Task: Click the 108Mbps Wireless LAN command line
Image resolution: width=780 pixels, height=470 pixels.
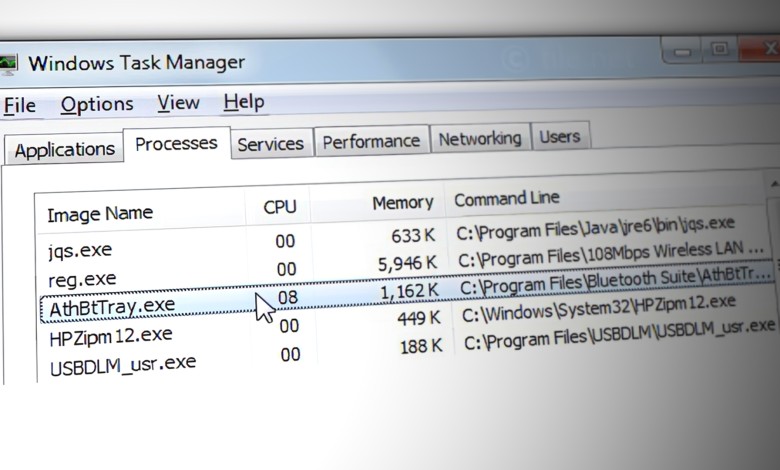Action: (x=611, y=254)
